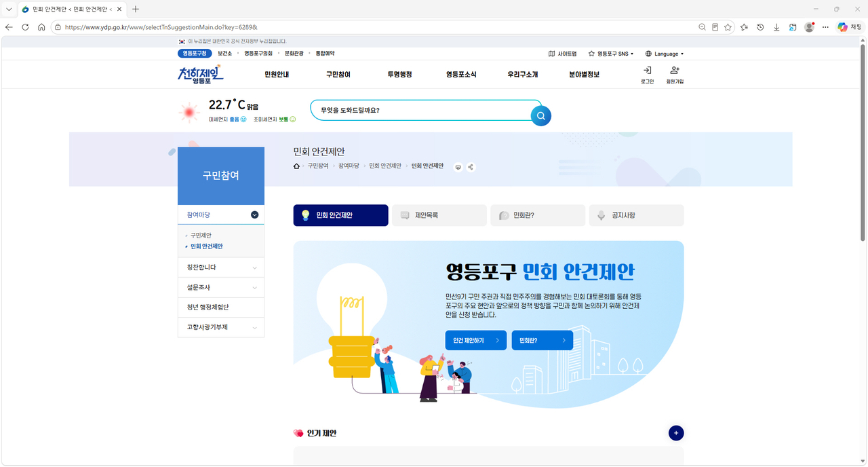Viewport: 868px width, 467px height.
Task: Open a new tab with the plus icon
Action: coord(136,9)
